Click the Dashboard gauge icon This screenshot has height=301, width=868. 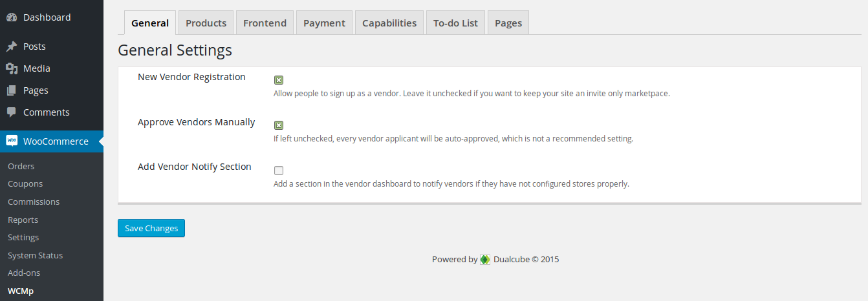click(12, 17)
